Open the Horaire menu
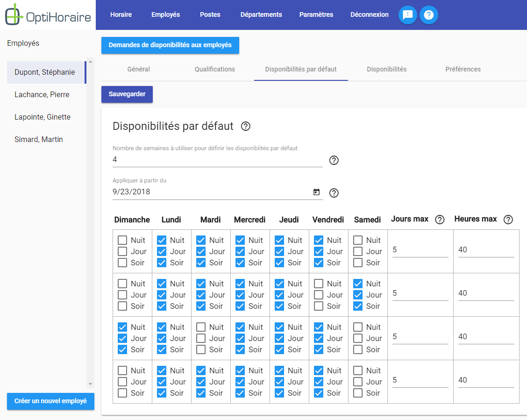Image resolution: width=527 pixels, height=420 pixels. (121, 15)
